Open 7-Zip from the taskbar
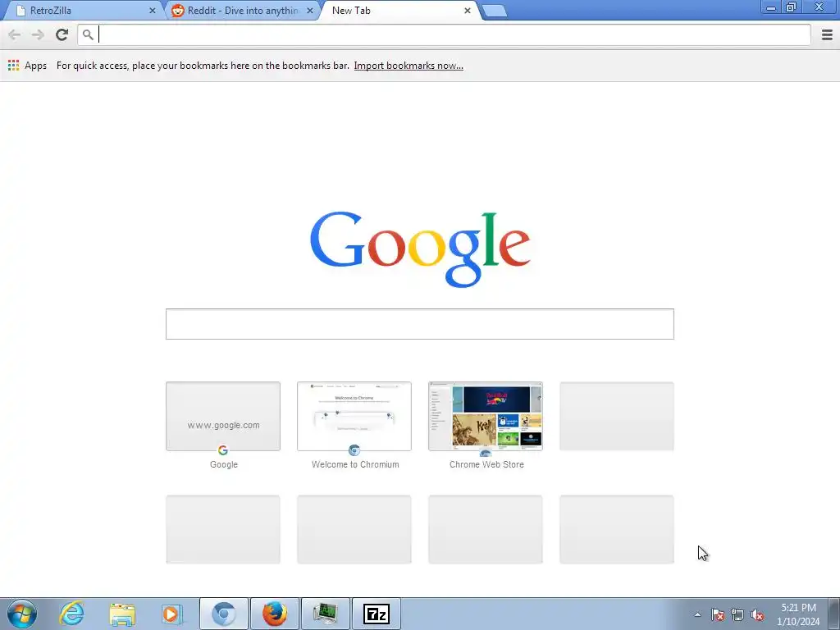This screenshot has width=840, height=630. coord(376,614)
